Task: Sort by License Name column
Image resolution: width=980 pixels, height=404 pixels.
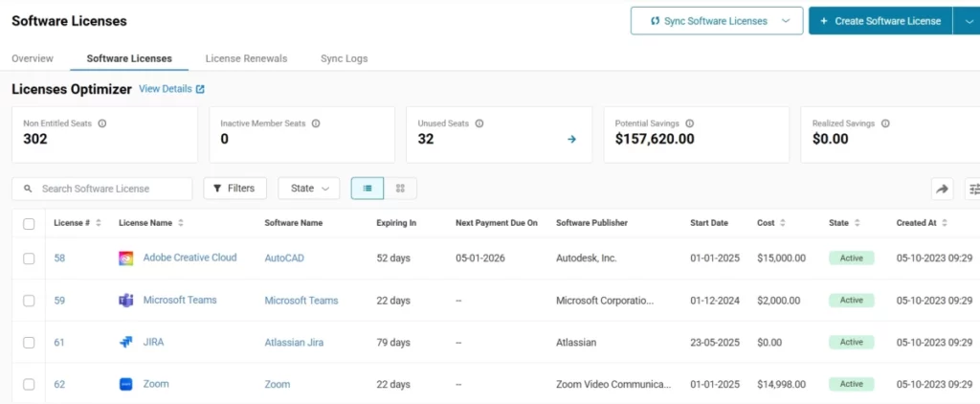Action: [x=181, y=223]
